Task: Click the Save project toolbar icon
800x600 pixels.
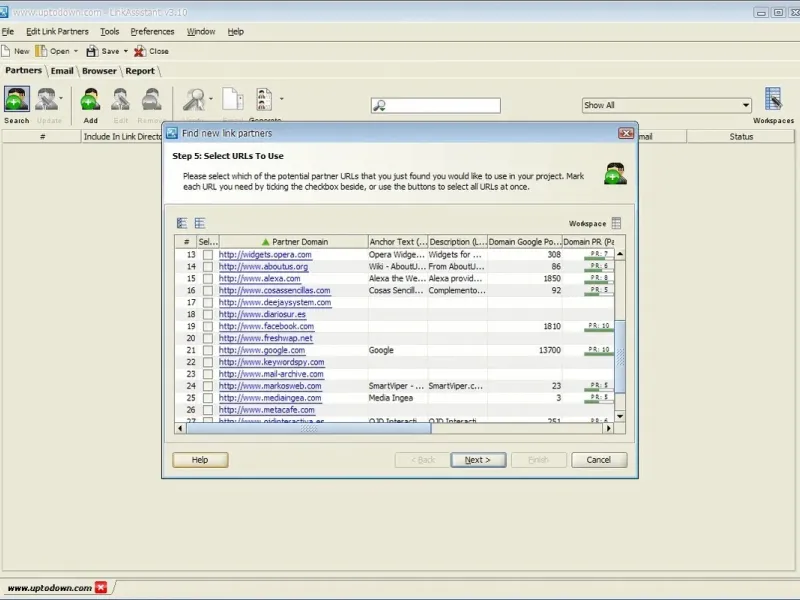Action: [x=92, y=51]
